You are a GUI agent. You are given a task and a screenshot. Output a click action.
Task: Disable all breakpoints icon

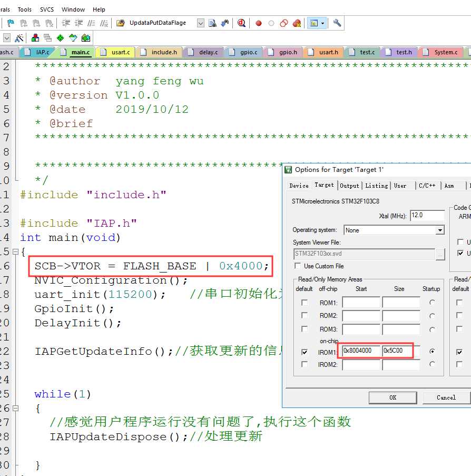coord(284,23)
